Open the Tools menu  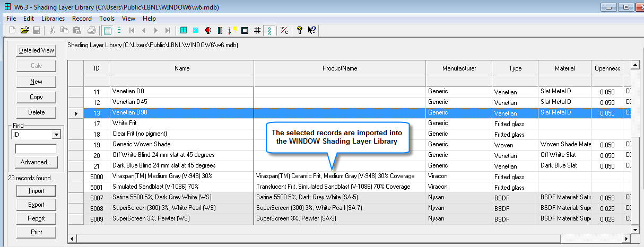(107, 18)
